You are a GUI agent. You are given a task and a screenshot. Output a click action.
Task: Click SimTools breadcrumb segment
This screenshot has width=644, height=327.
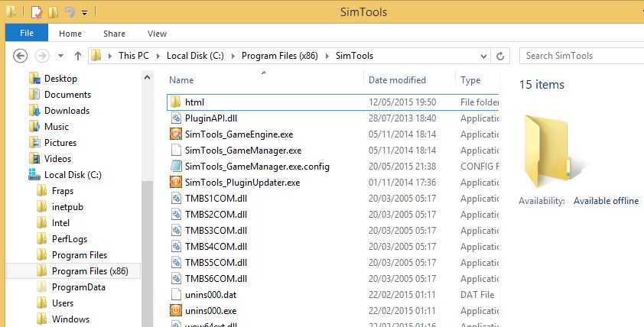(x=354, y=56)
